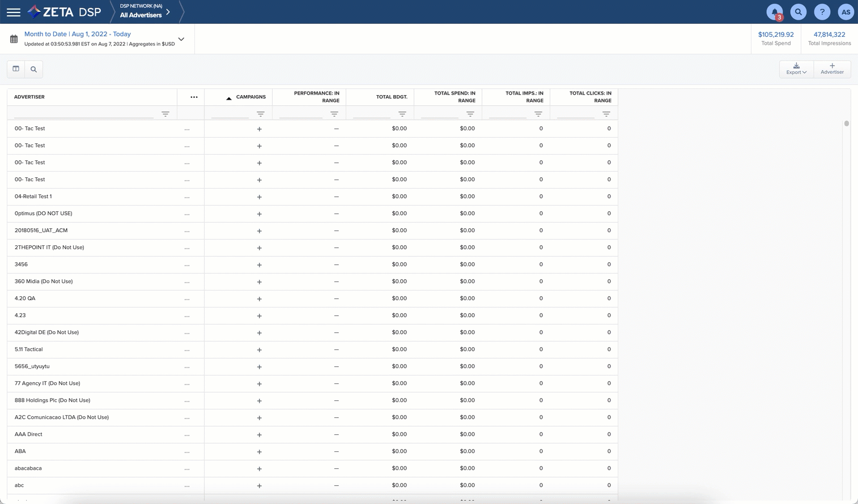Open filter icon under Advertiser column
This screenshot has height=504, width=858.
pyautogui.click(x=165, y=114)
